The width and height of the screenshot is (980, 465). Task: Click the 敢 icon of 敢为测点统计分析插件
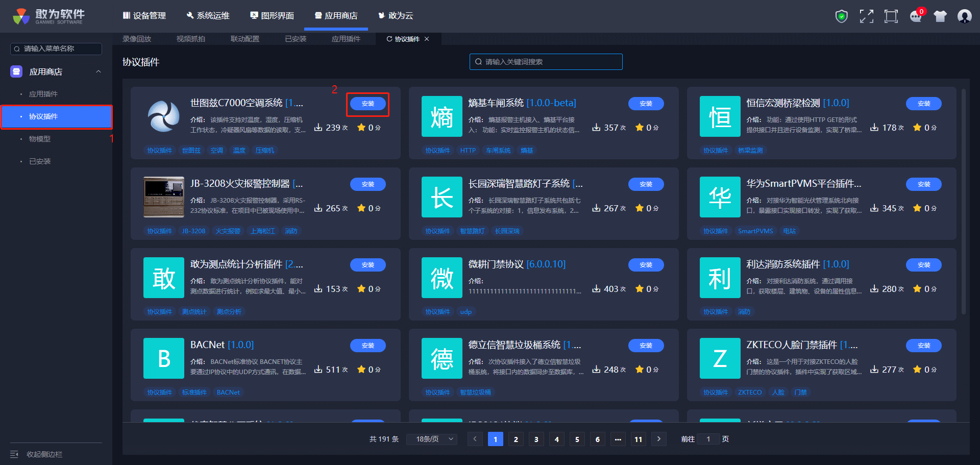click(164, 278)
